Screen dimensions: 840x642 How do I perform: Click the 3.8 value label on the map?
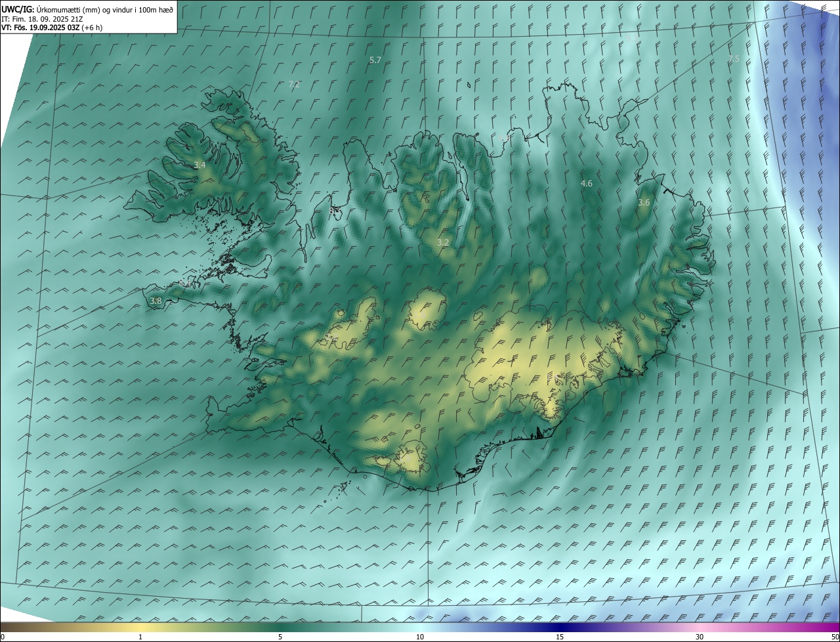pyautogui.click(x=156, y=301)
